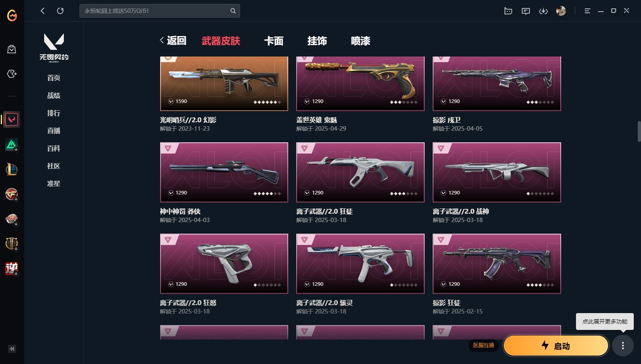This screenshot has height=364, width=641.
Task: Switch to the 卡面 tab
Action: tap(274, 41)
